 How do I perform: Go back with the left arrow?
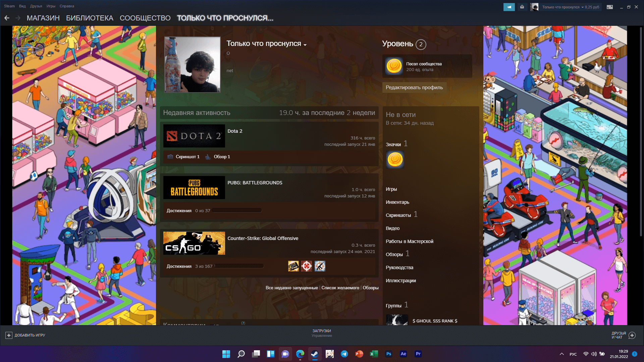click(7, 18)
